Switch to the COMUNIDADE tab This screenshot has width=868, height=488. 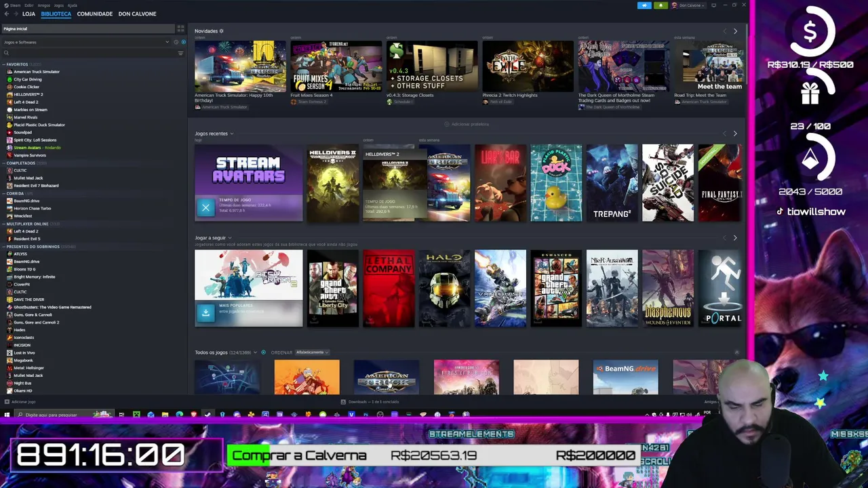tap(95, 14)
